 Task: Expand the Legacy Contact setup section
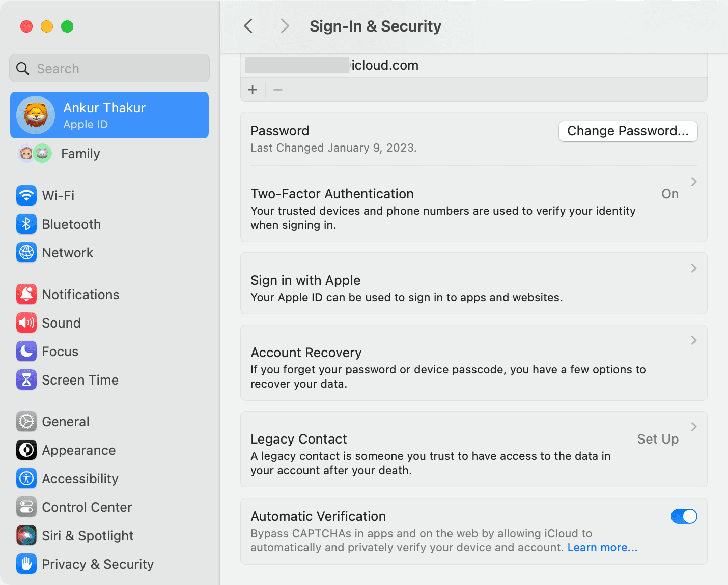pos(693,427)
